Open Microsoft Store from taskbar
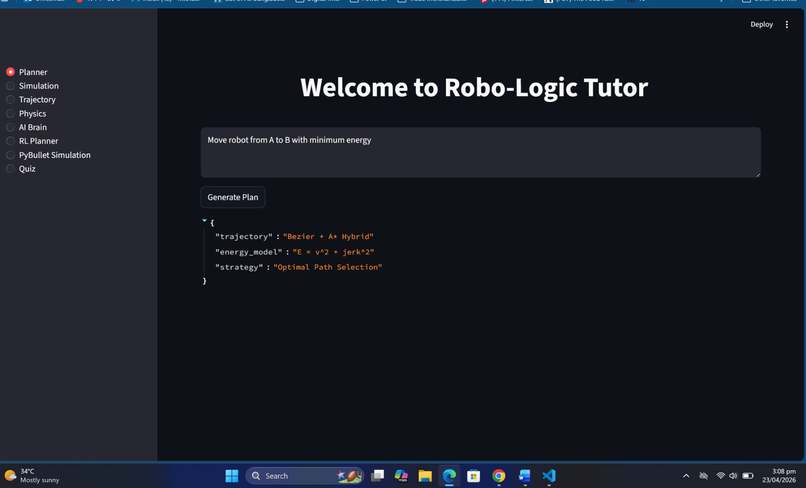The height and width of the screenshot is (488, 806). (x=473, y=476)
